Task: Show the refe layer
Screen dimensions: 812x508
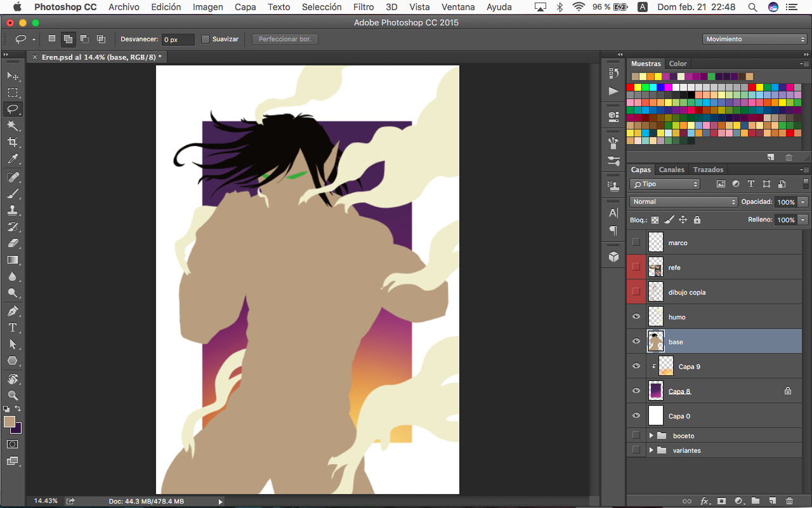Action: click(x=636, y=267)
